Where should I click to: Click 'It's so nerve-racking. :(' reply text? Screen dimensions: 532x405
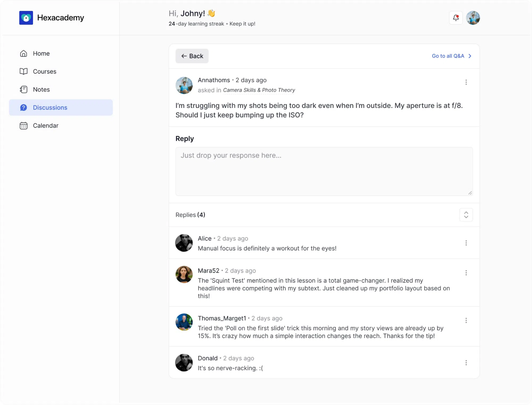[x=230, y=368]
